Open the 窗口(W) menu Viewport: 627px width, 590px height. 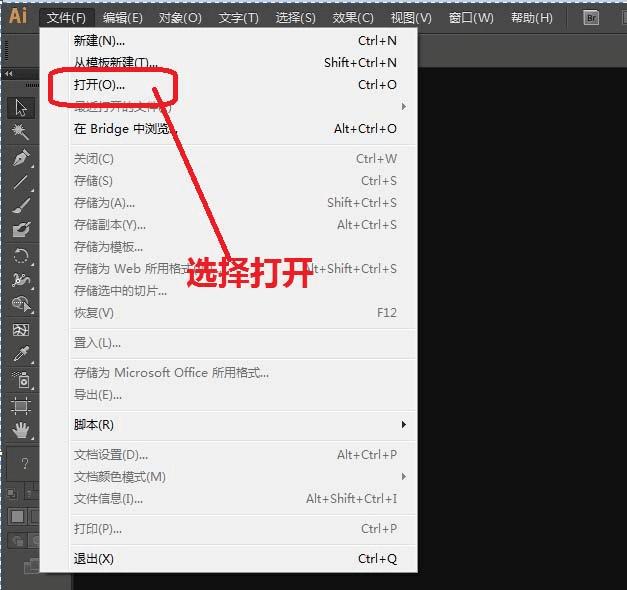(471, 18)
